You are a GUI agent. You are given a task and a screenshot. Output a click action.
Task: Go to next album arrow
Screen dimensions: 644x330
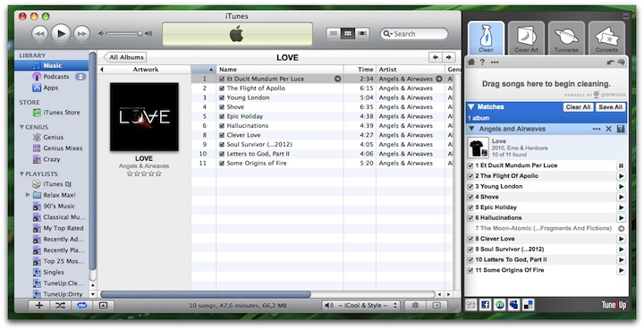point(448,57)
